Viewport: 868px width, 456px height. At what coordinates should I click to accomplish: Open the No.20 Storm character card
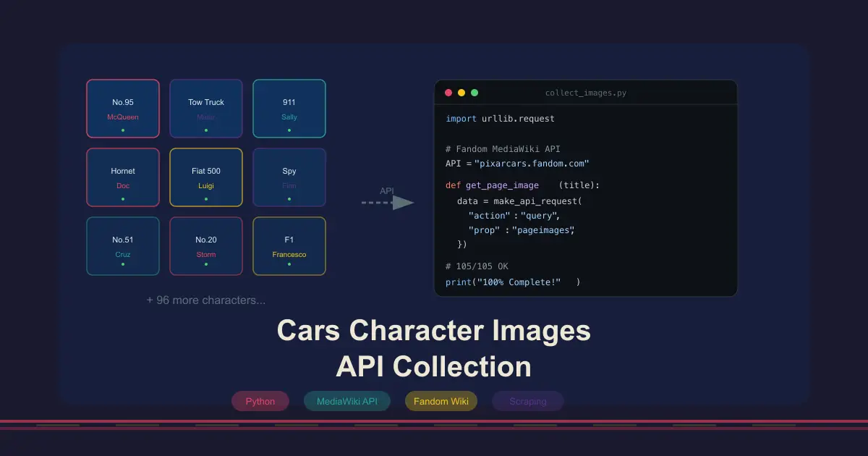pyautogui.click(x=206, y=246)
